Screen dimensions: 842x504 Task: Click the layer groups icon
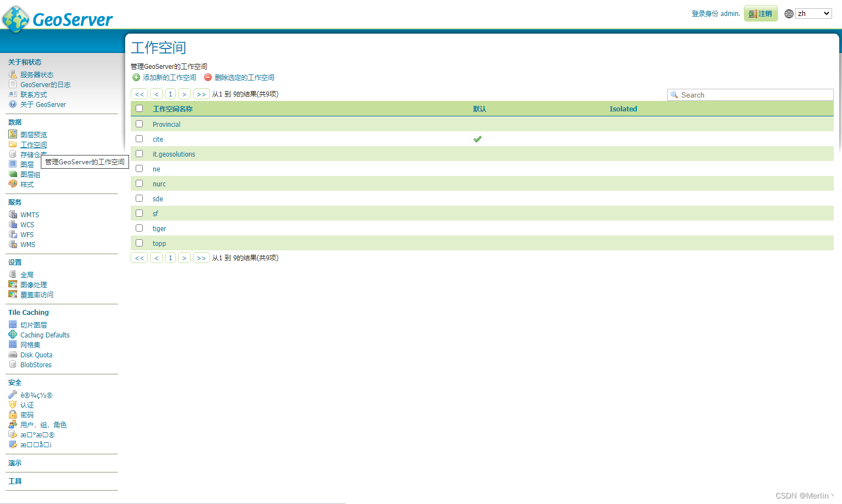coord(13,174)
